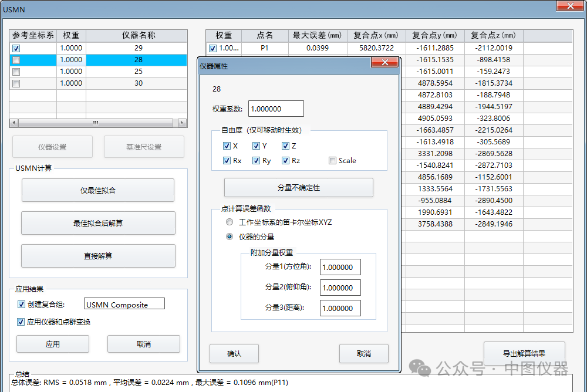
Task: Uncheck 应用仪器和点群变换 option
Action: [22, 322]
